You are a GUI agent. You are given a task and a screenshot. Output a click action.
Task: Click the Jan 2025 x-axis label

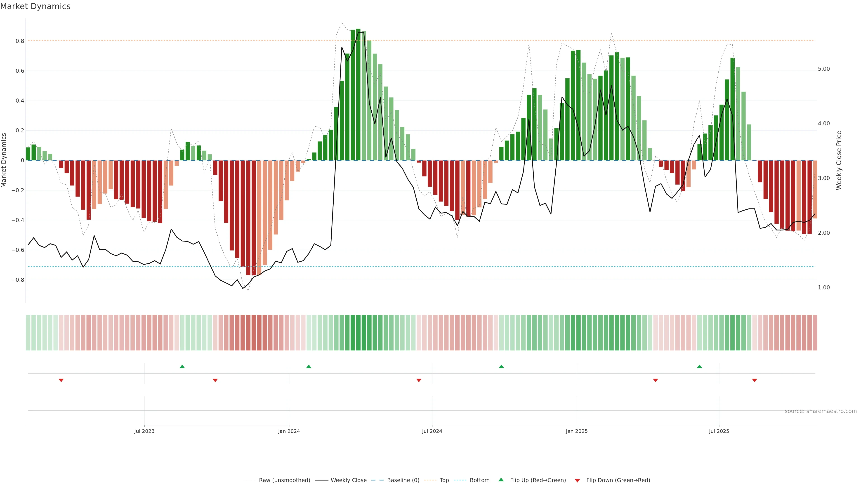tap(577, 431)
